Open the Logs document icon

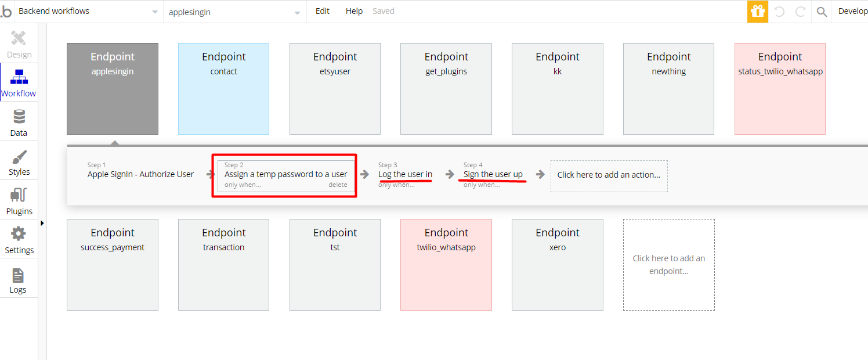click(x=19, y=275)
